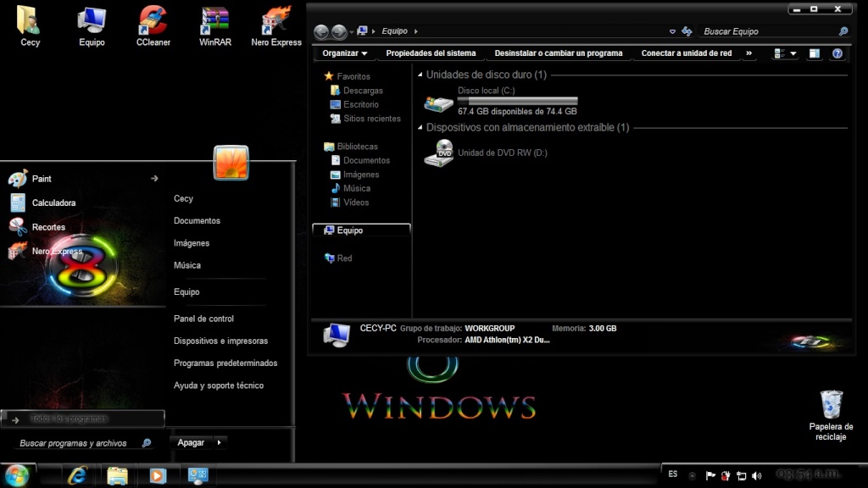The height and width of the screenshot is (488, 868).
Task: Open Documentos in Start menu right column
Action: pyautogui.click(x=197, y=221)
